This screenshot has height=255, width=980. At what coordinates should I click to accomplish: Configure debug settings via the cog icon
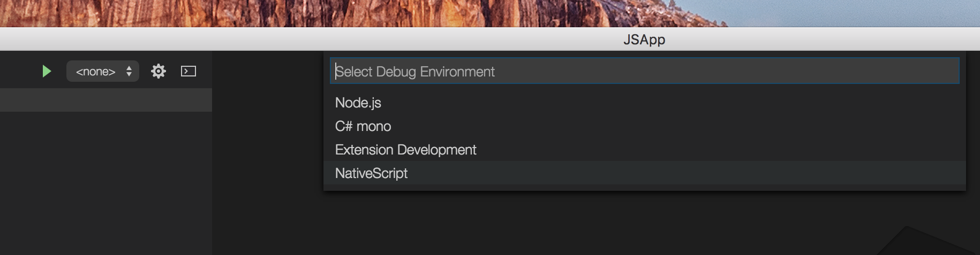(159, 71)
